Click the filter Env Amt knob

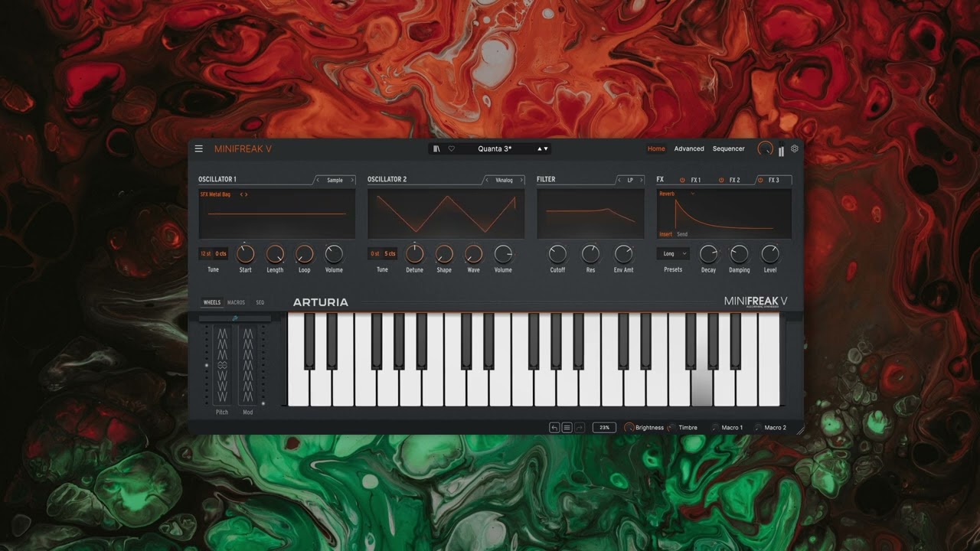pos(624,253)
